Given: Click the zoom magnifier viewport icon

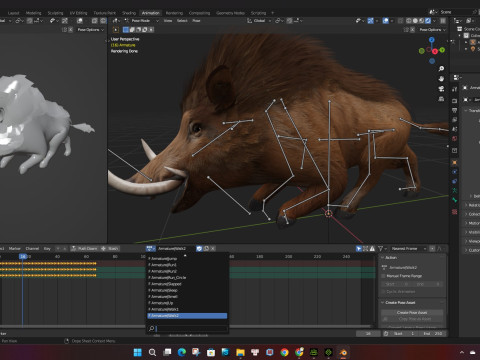Looking at the screenshot, I should coord(441,69).
